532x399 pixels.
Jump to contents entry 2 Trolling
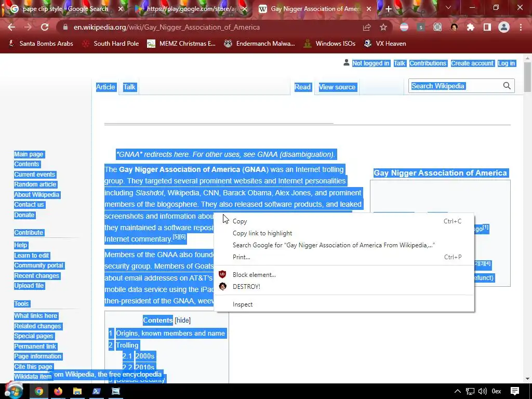click(x=124, y=345)
